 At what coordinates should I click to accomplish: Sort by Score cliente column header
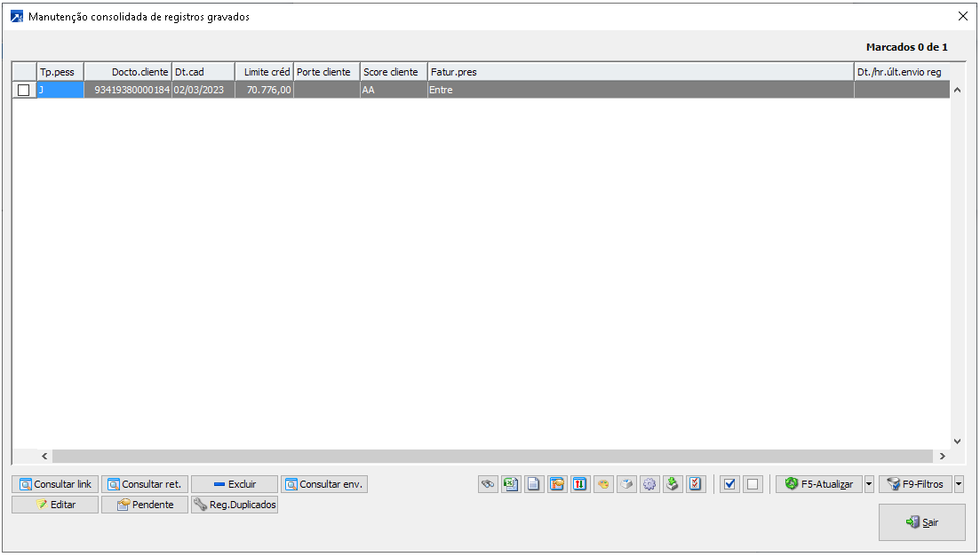pos(394,72)
